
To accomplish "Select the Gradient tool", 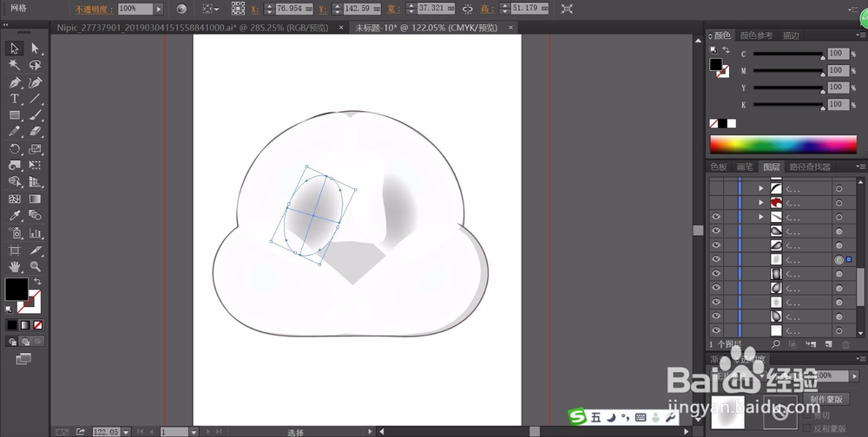I will point(36,199).
